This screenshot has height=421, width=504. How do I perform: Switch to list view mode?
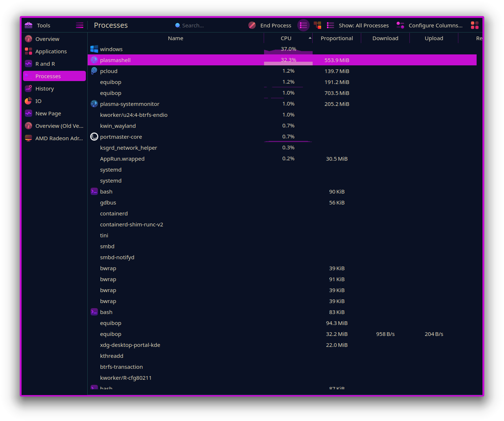point(303,25)
